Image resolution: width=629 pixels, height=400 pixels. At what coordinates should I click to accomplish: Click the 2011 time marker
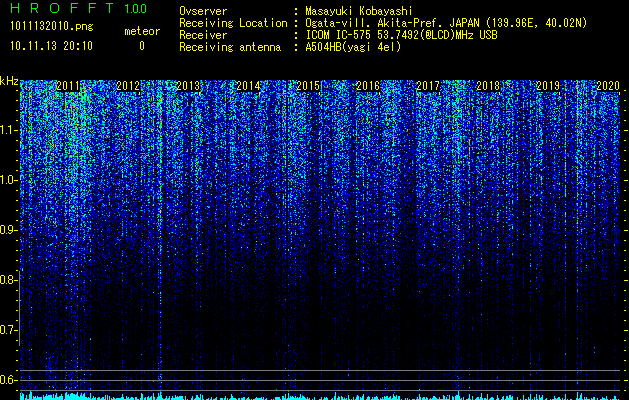[68, 85]
